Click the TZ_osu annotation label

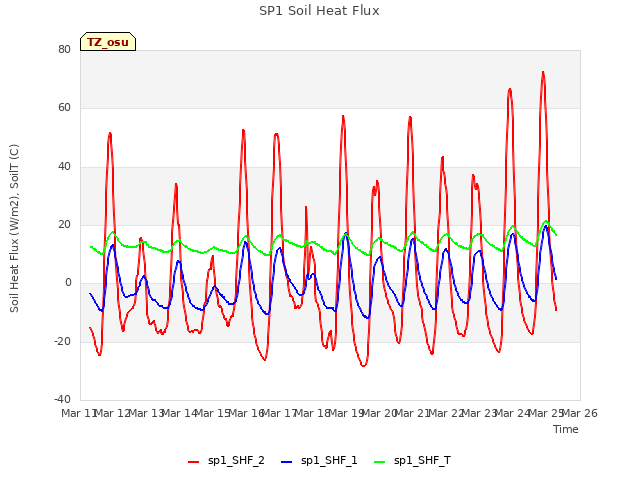(108, 42)
